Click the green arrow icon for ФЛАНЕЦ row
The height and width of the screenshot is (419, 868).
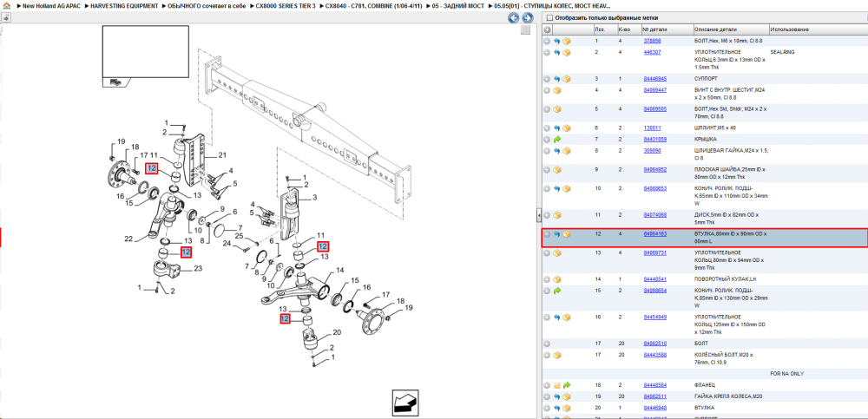(x=567, y=384)
